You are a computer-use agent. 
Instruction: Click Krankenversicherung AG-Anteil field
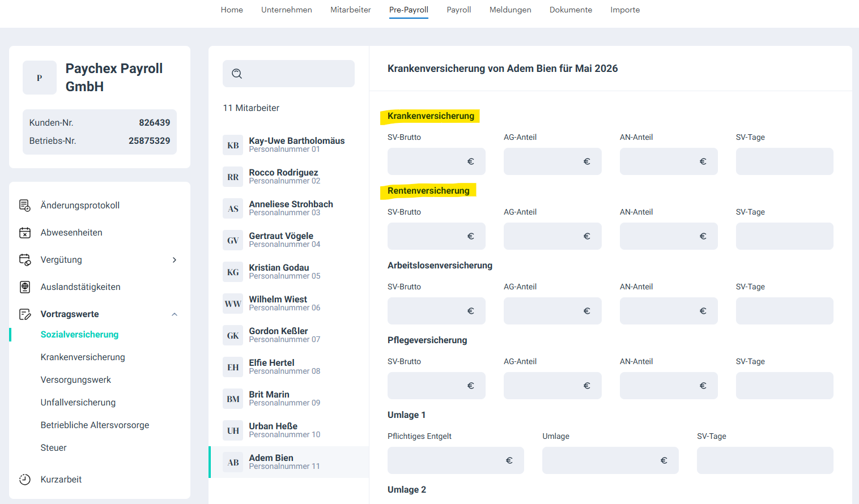(x=552, y=161)
